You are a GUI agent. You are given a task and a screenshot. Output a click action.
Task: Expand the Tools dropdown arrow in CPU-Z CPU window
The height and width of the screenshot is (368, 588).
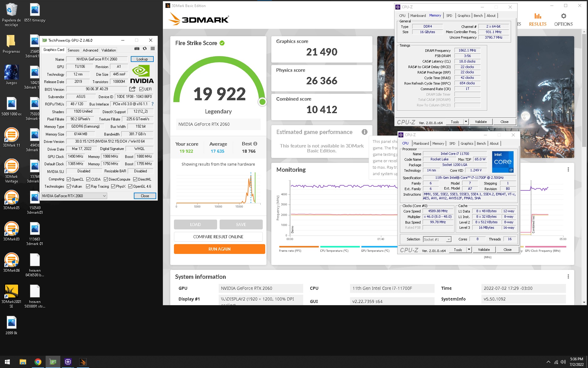coord(469,250)
